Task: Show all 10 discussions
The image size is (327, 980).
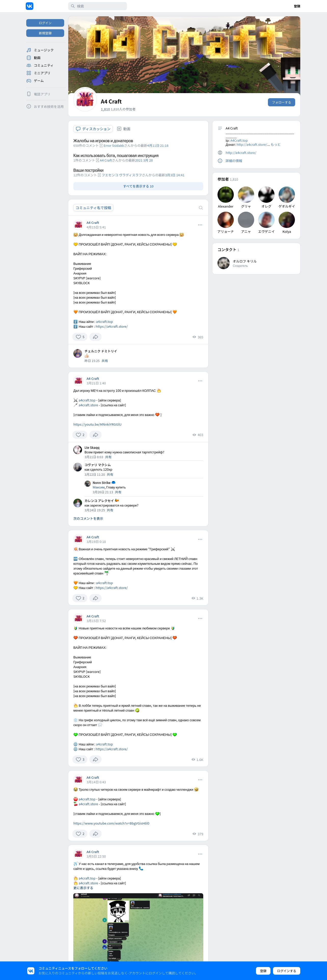Action: [138, 186]
